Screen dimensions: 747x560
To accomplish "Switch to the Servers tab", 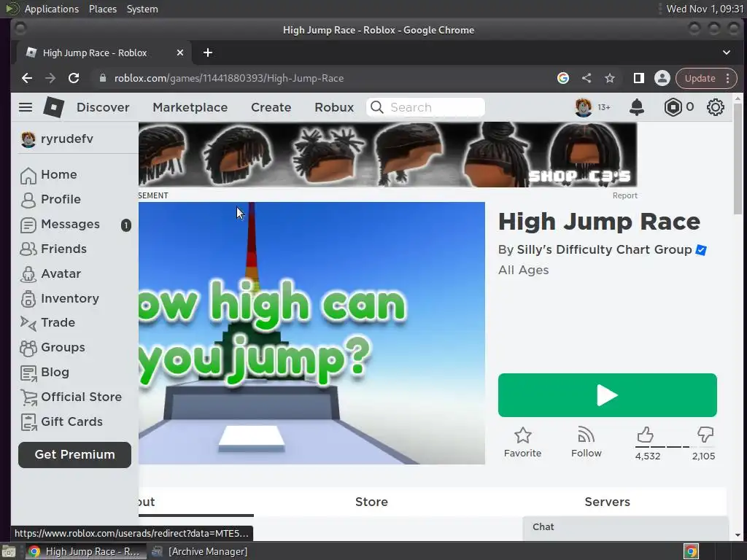I will pyautogui.click(x=608, y=502).
